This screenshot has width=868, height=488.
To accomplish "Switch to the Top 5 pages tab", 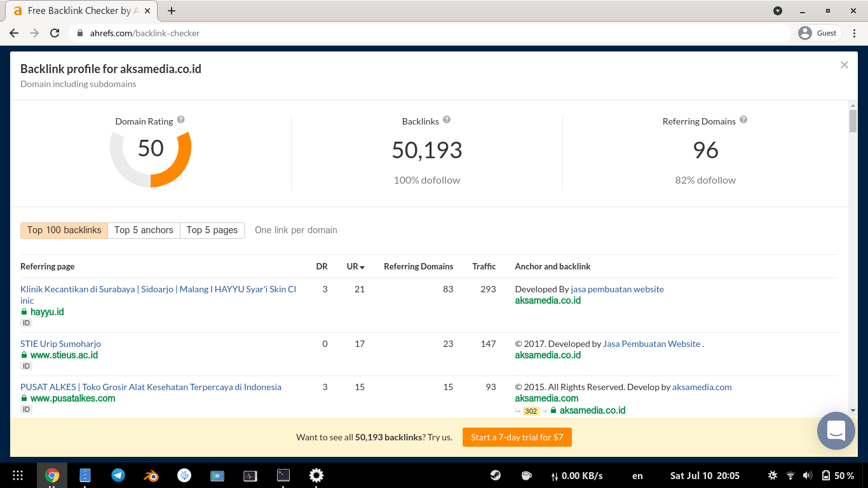I will click(x=212, y=230).
